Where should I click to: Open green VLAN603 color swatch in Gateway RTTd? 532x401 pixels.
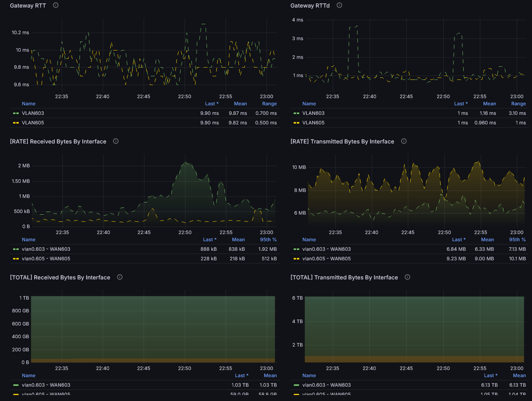point(296,113)
